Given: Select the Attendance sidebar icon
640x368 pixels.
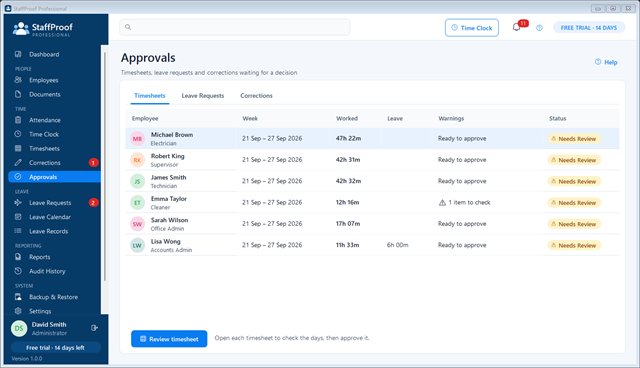Looking at the screenshot, I should (x=18, y=120).
